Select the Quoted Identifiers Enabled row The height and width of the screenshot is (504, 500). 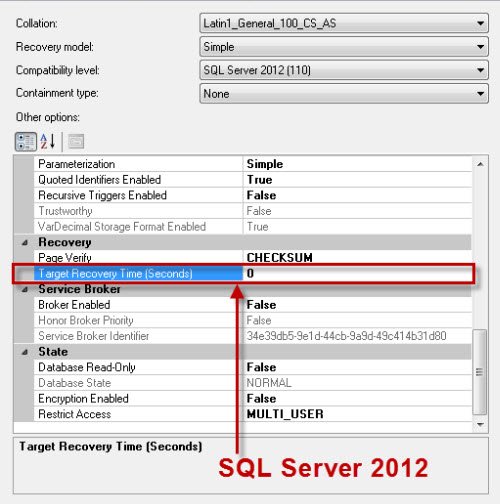tap(253, 180)
